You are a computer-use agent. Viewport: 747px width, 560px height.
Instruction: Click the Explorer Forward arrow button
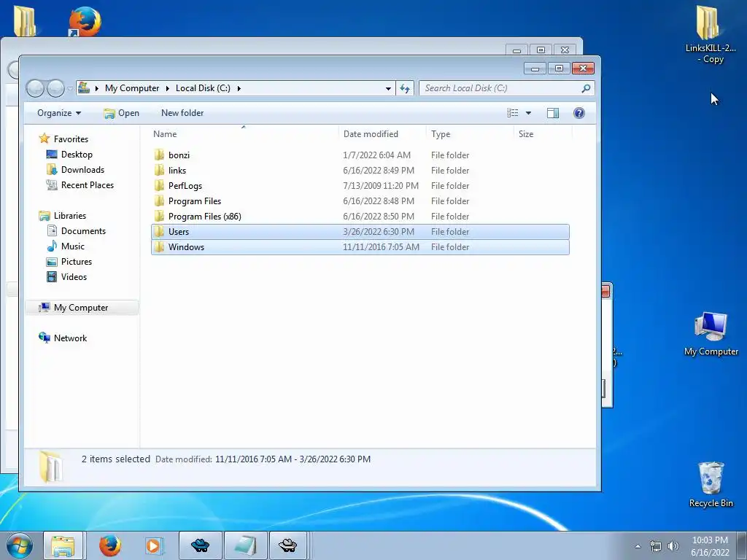(x=55, y=88)
